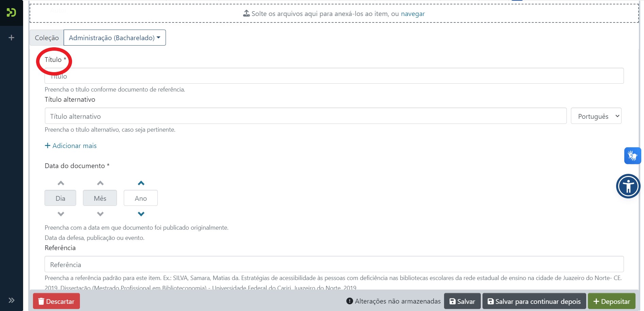Open the Português language dropdown
Viewport: 644px width, 311px height.
pyautogui.click(x=596, y=116)
